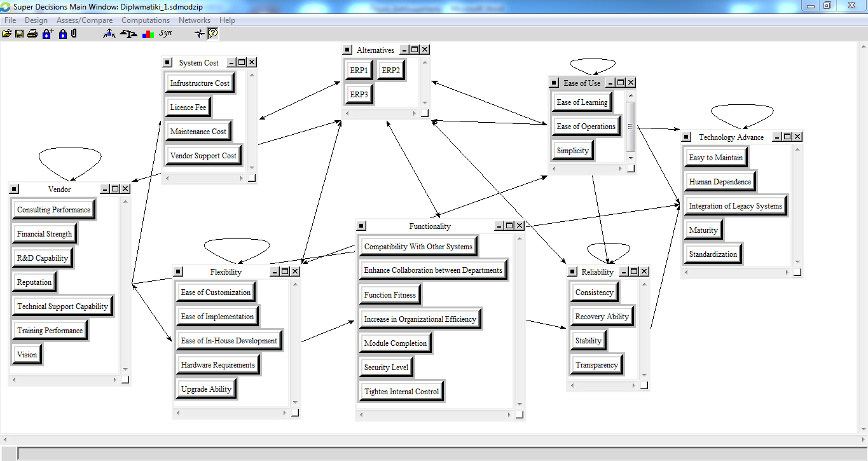Open the Networks menu

(195, 20)
